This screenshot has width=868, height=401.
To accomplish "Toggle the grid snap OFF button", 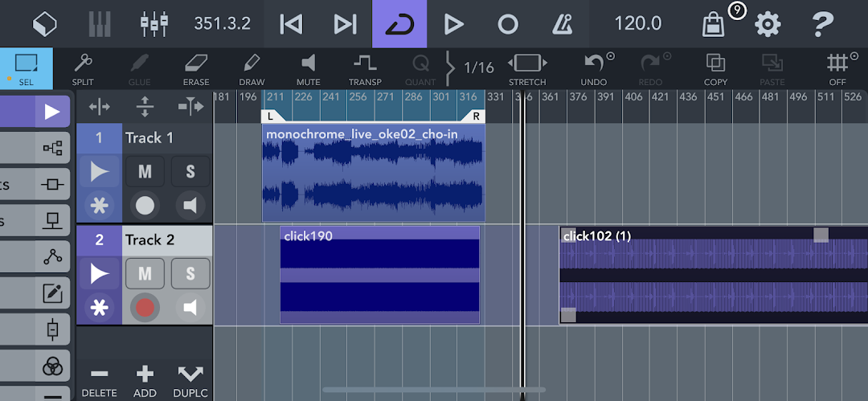I will (x=837, y=68).
